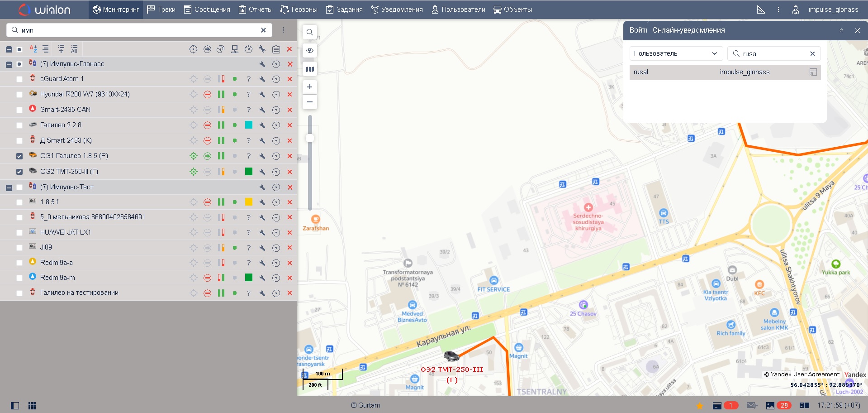Click the apps grid icon in bottom bar
The width and height of the screenshot is (868, 413).
click(x=32, y=406)
